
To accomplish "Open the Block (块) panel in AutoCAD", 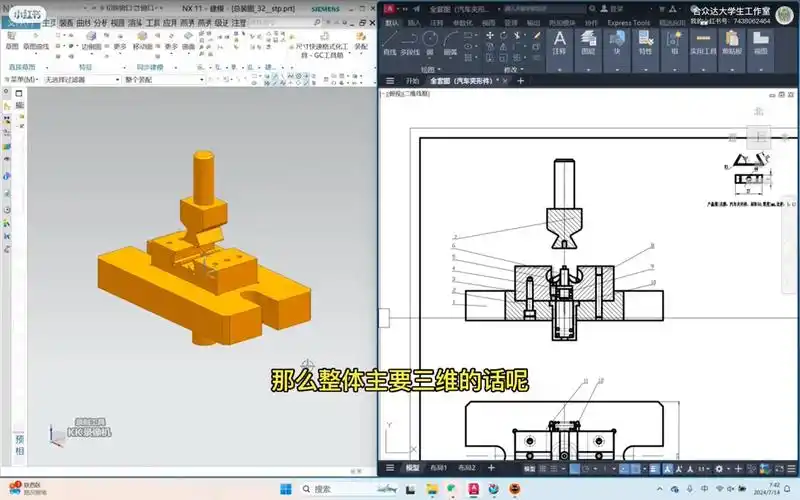I will [x=617, y=50].
